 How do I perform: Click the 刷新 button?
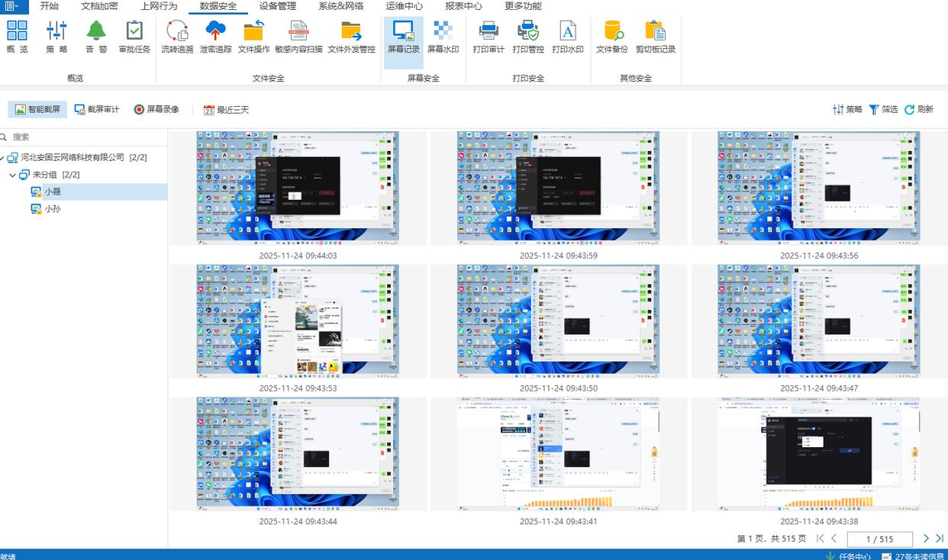tap(919, 110)
